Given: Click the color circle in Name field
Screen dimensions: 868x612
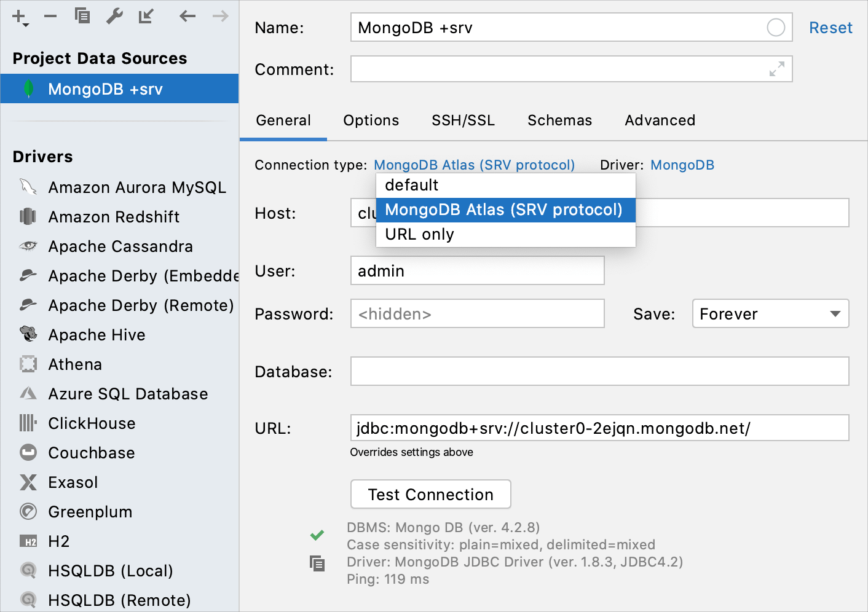Looking at the screenshot, I should click(x=776, y=28).
